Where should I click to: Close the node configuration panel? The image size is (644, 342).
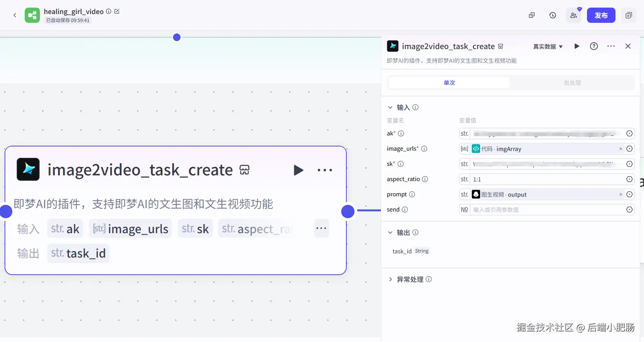(x=628, y=46)
